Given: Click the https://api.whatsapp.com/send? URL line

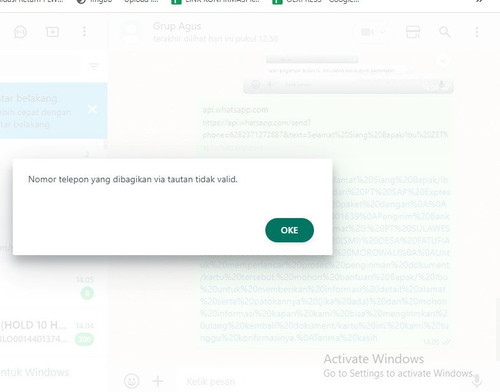Looking at the screenshot, I should pos(257,123).
